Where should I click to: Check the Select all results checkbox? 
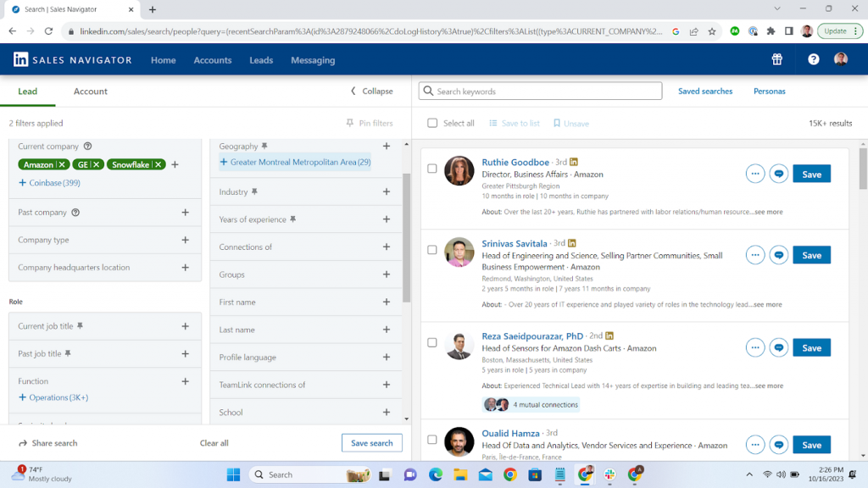click(x=432, y=123)
